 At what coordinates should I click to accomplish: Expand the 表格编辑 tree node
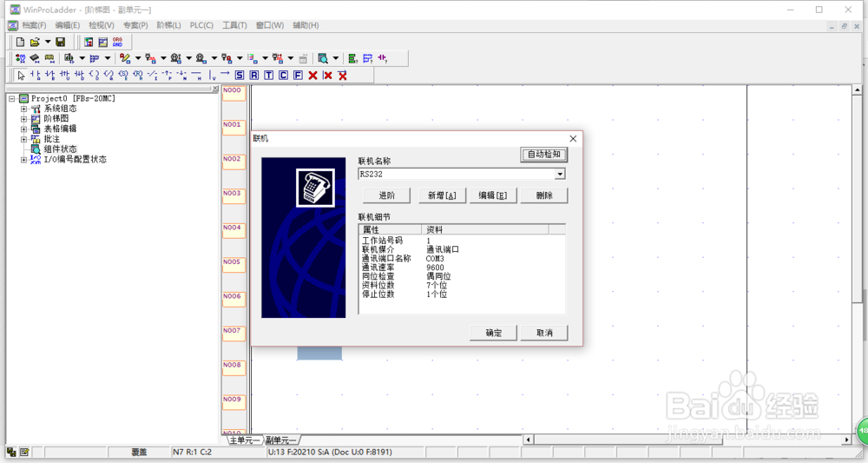coord(23,129)
